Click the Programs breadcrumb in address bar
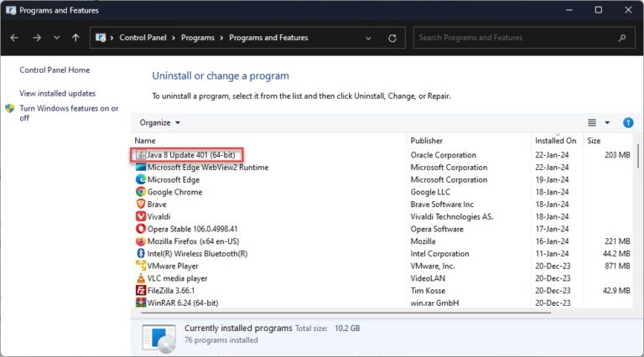 coord(197,38)
